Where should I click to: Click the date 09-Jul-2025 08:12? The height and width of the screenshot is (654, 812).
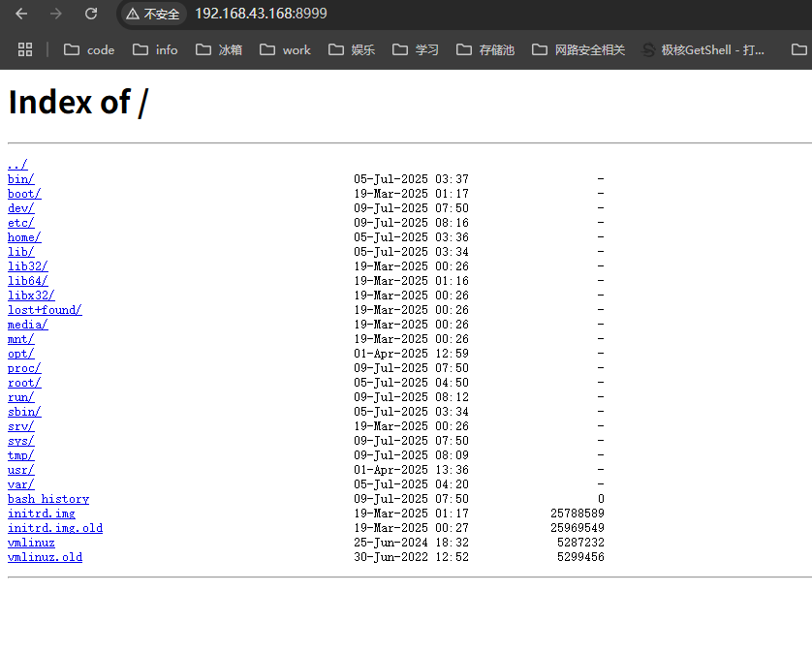coord(411,397)
